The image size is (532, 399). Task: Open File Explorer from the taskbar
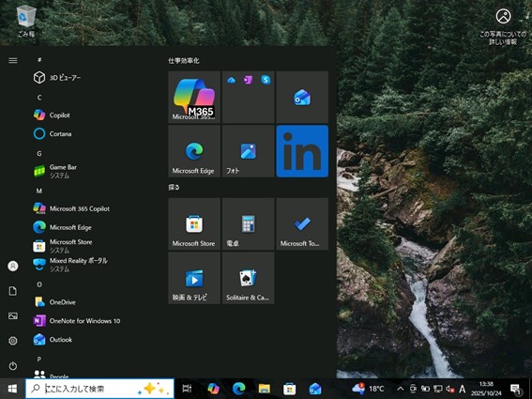264,389
